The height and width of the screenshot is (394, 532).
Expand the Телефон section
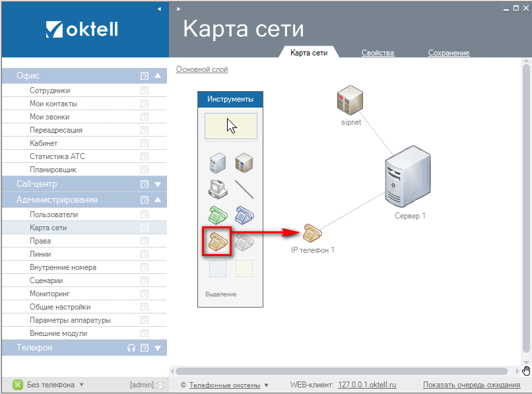[158, 348]
